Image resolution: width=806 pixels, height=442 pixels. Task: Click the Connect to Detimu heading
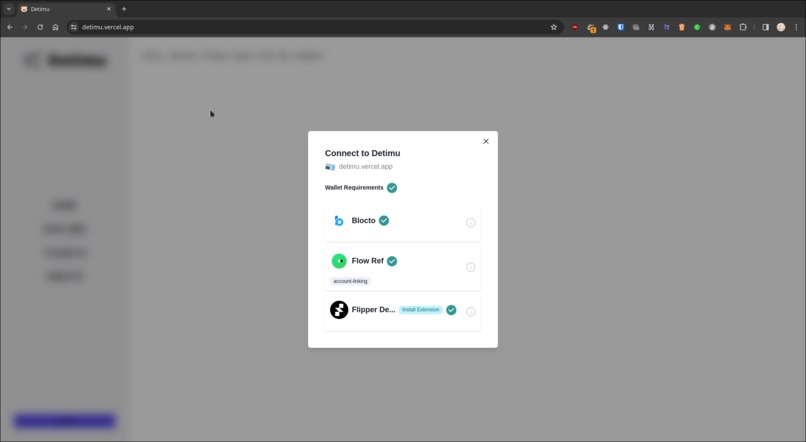pyautogui.click(x=362, y=153)
